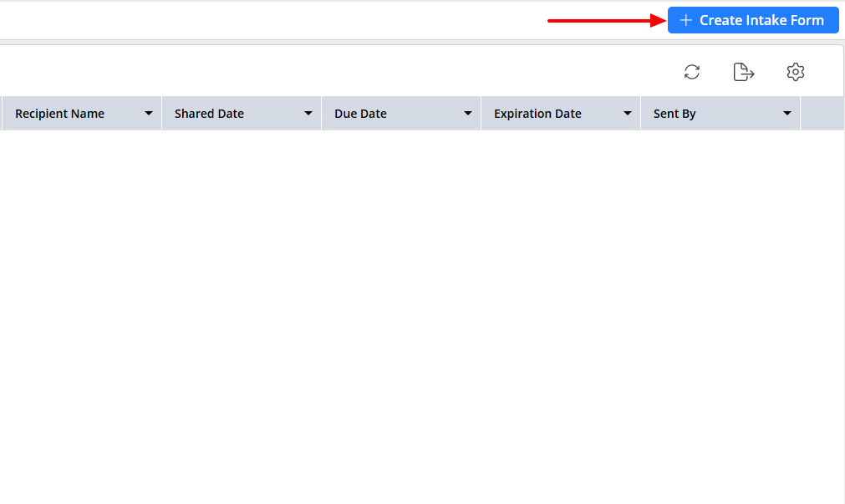Click the plus icon on Create Intake Form

(x=685, y=19)
